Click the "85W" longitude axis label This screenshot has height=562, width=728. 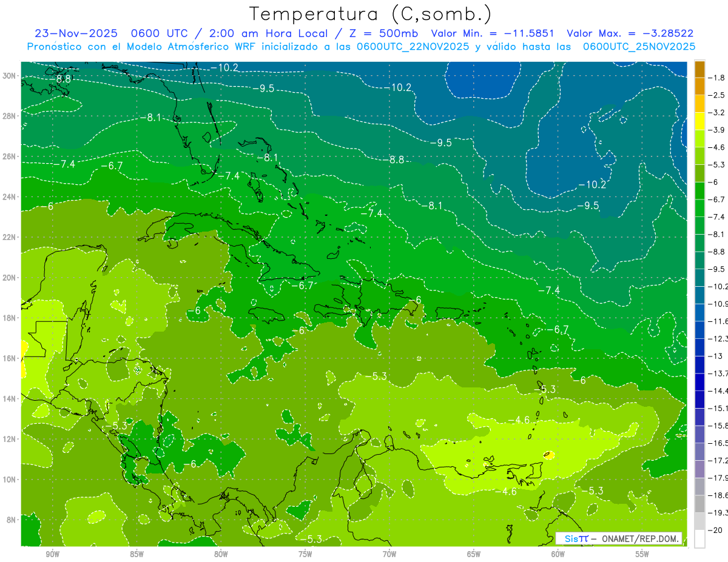[136, 554]
